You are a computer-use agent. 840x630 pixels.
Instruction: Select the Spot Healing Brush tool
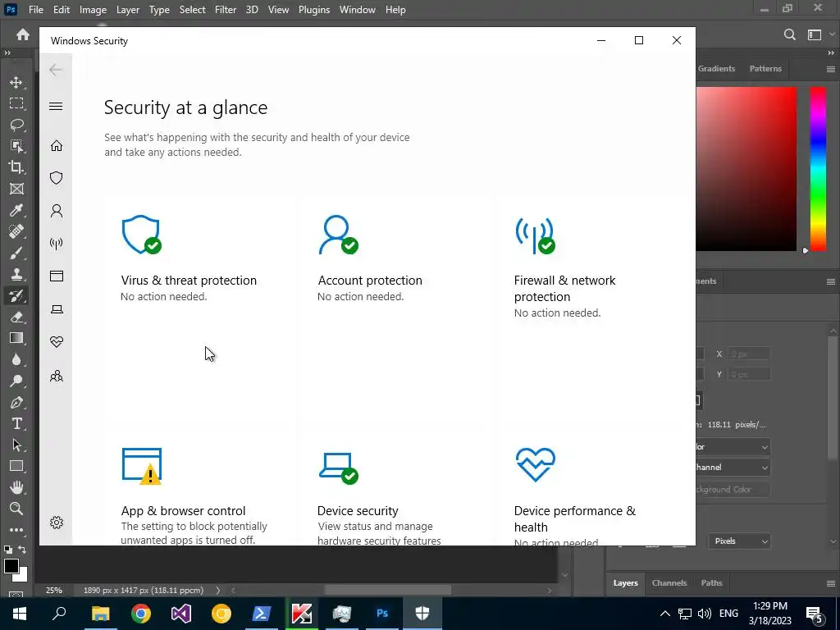[16, 231]
